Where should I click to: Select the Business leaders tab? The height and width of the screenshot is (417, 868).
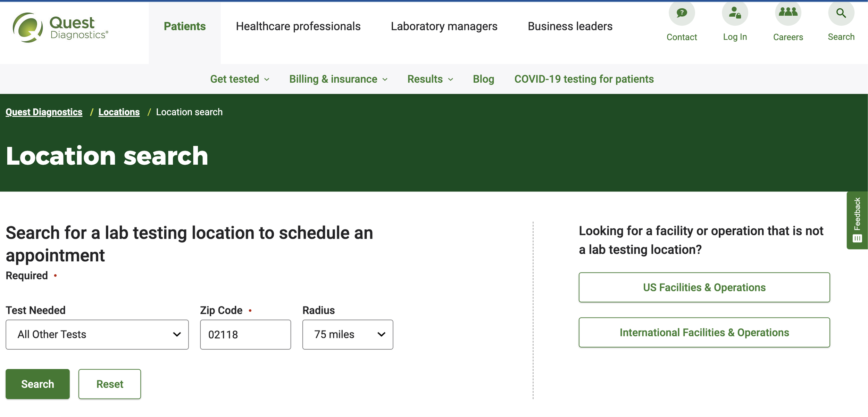pyautogui.click(x=570, y=26)
